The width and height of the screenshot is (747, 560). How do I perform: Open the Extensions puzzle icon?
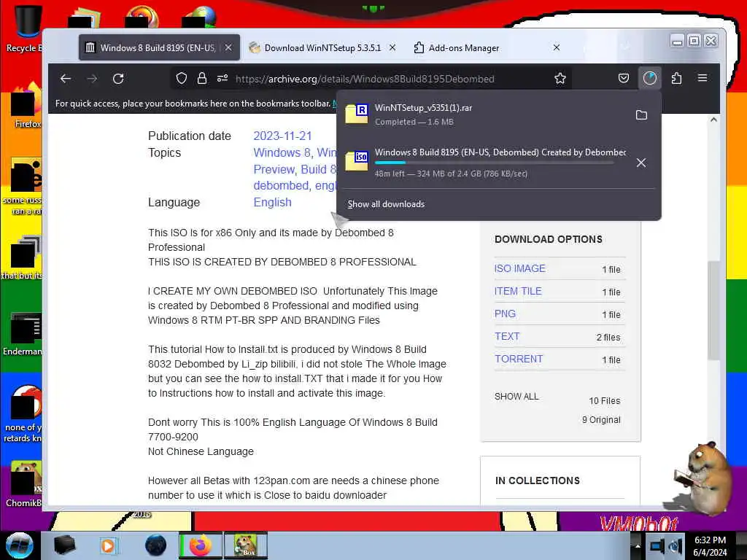[x=676, y=78]
